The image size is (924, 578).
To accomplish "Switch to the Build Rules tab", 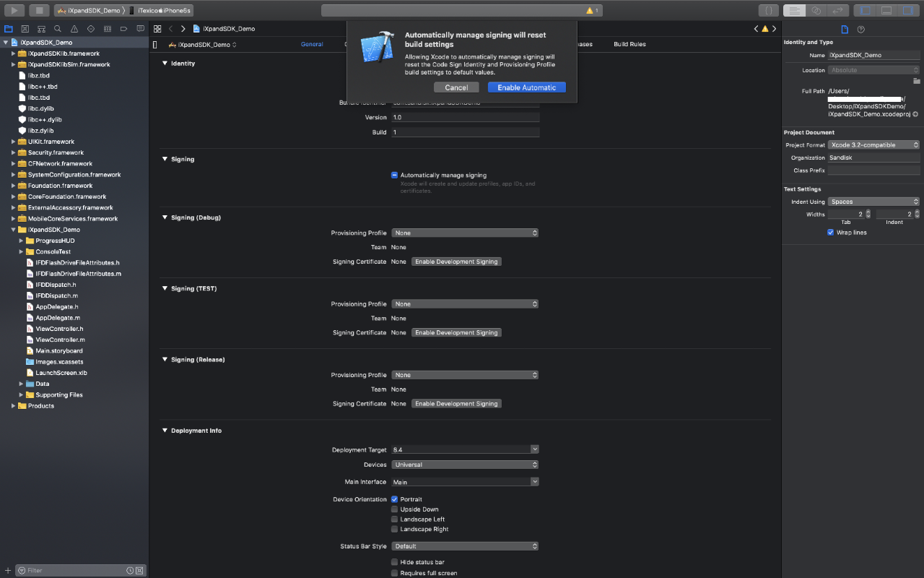I will tap(629, 44).
